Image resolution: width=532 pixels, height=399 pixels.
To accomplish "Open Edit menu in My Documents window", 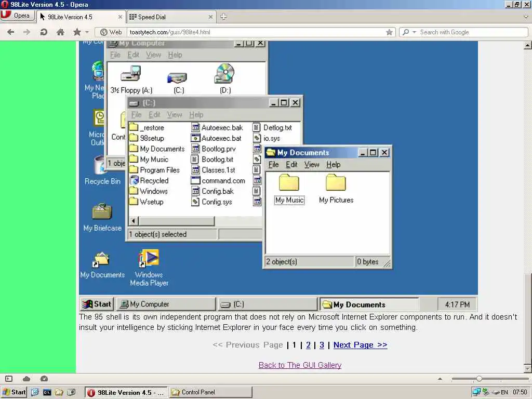I will tap(291, 165).
